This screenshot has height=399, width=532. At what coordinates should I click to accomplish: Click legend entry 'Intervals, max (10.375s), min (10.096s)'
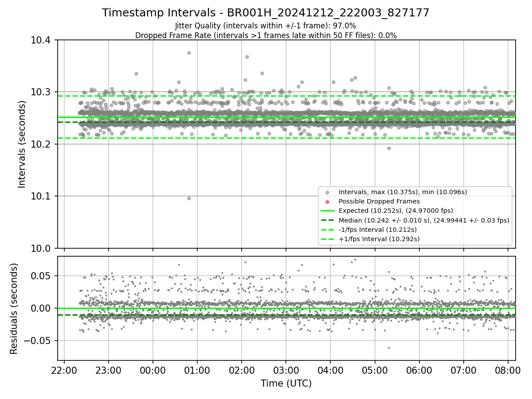pyautogui.click(x=403, y=192)
